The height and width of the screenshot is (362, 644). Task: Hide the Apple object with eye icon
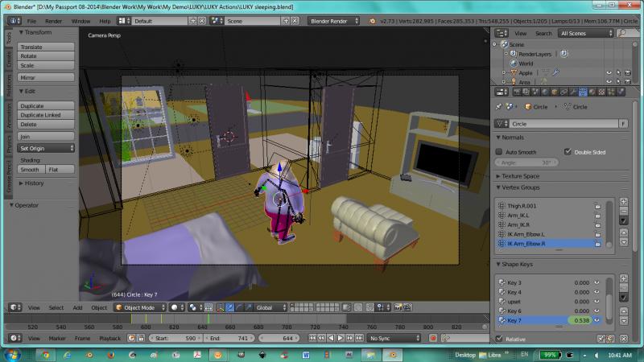(609, 72)
